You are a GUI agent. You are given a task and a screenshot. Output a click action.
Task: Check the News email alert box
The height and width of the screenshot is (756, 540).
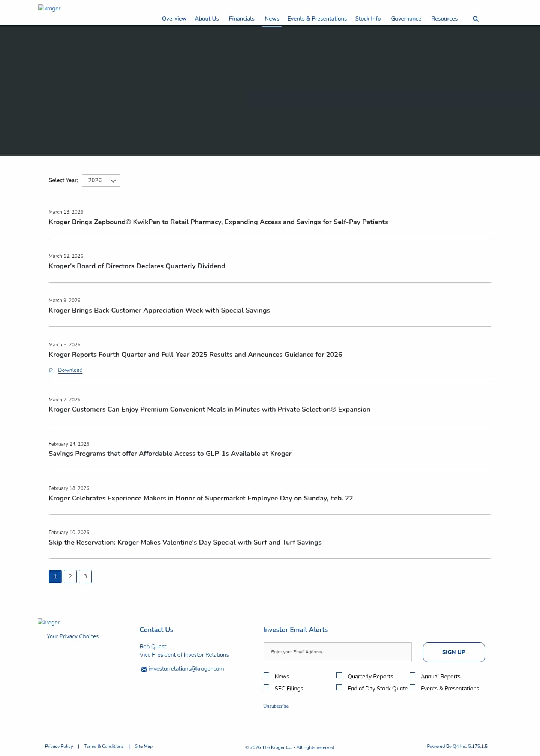click(x=267, y=675)
